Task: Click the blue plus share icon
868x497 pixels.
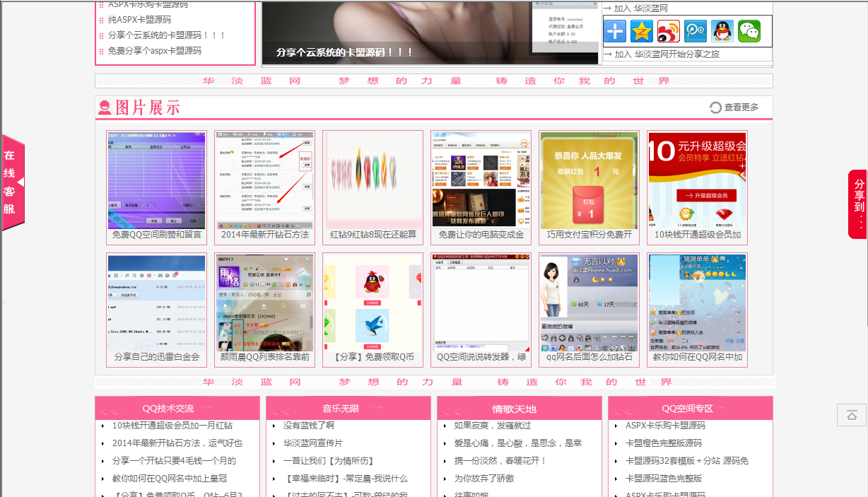Action: [615, 31]
